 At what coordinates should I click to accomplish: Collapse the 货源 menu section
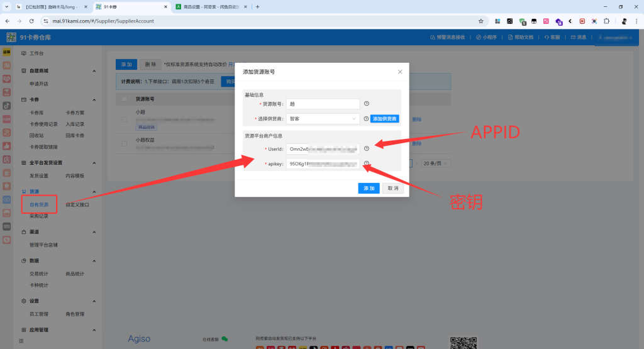(94, 192)
